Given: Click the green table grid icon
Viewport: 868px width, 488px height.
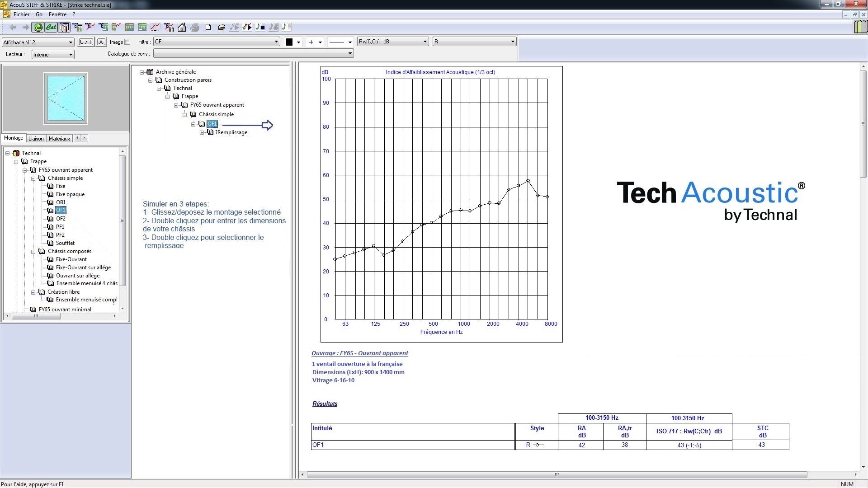Looking at the screenshot, I should [x=142, y=28].
